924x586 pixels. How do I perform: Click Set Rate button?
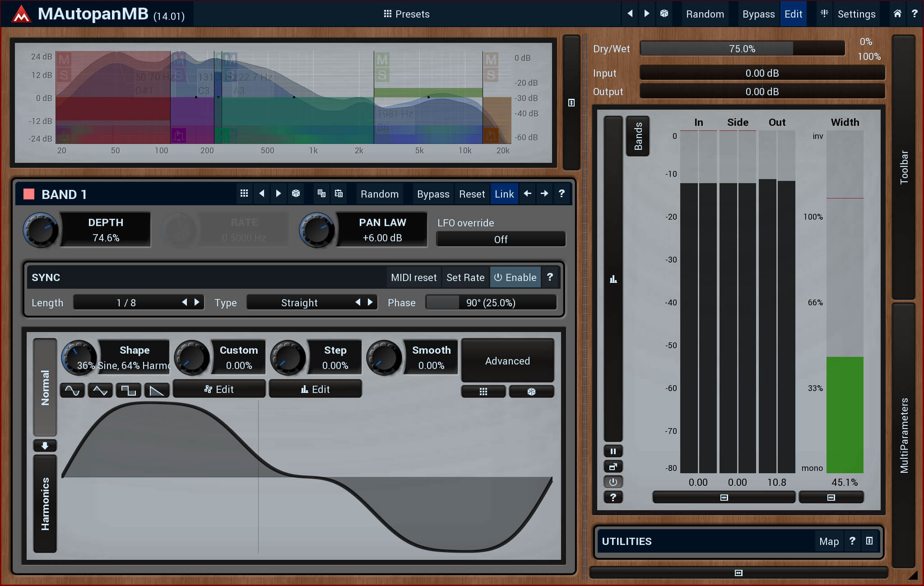(465, 277)
